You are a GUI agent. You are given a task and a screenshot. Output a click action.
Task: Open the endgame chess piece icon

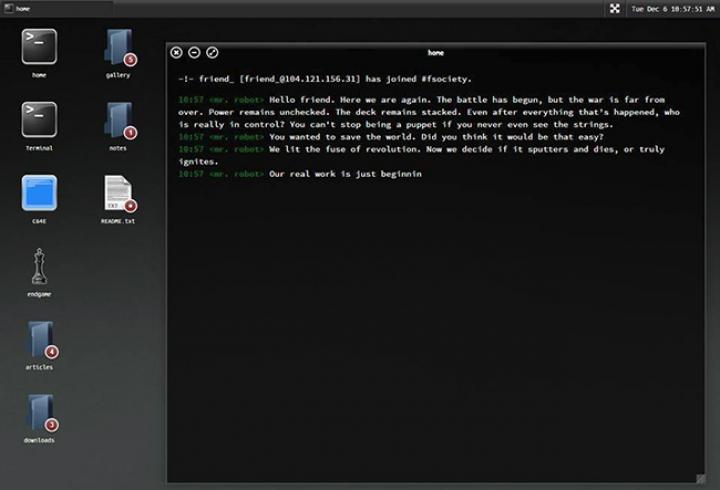point(39,266)
